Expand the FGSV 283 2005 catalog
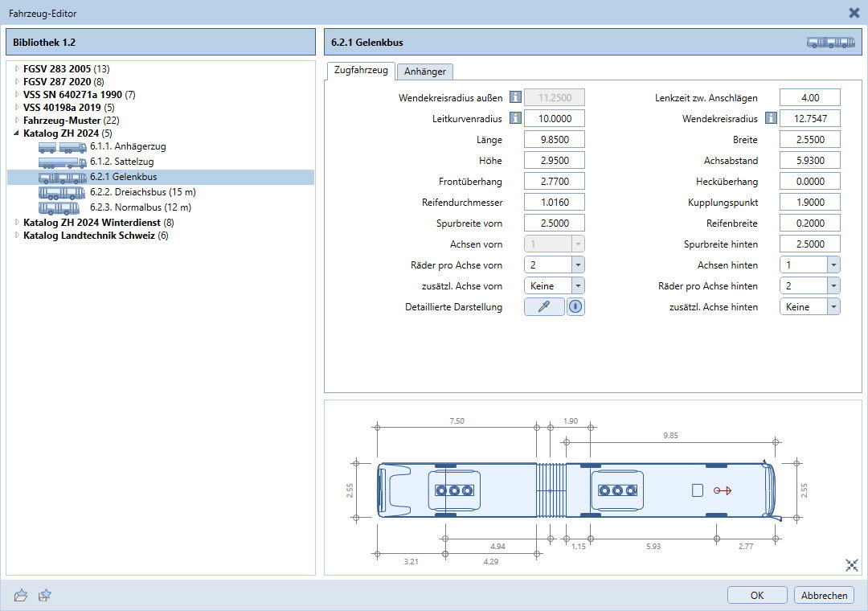This screenshot has height=611, width=868. tap(17, 69)
